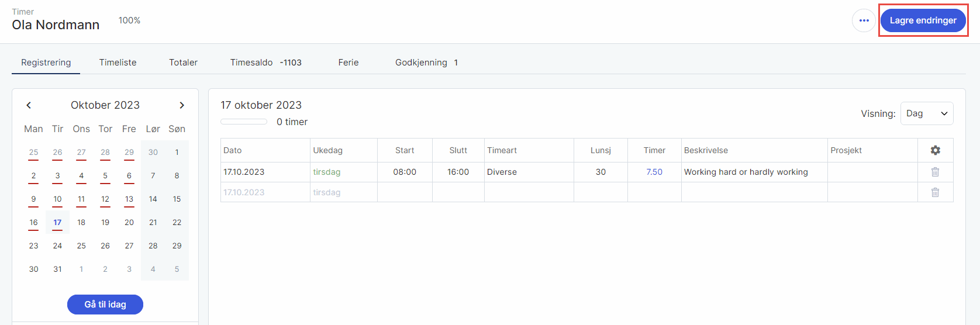Click the empty Prosjekt cell in first row
Image resolution: width=980 pixels, height=325 pixels.
point(872,172)
